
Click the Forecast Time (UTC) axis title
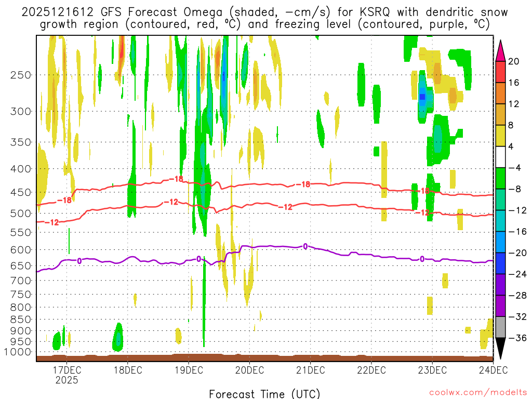(x=264, y=394)
